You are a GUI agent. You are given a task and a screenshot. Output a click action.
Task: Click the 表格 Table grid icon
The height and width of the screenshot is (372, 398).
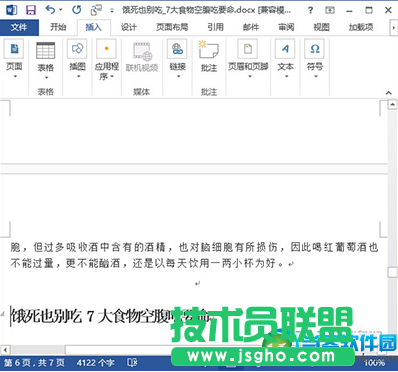coord(46,50)
